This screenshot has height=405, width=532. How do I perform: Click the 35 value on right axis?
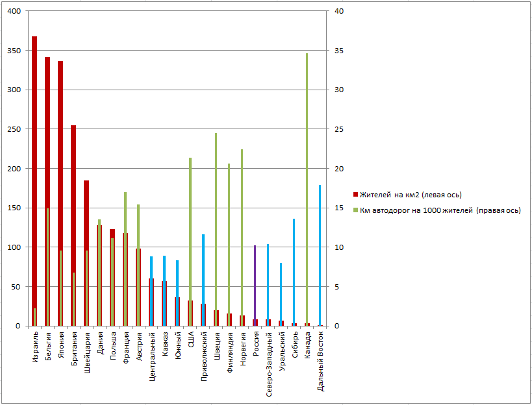point(338,51)
